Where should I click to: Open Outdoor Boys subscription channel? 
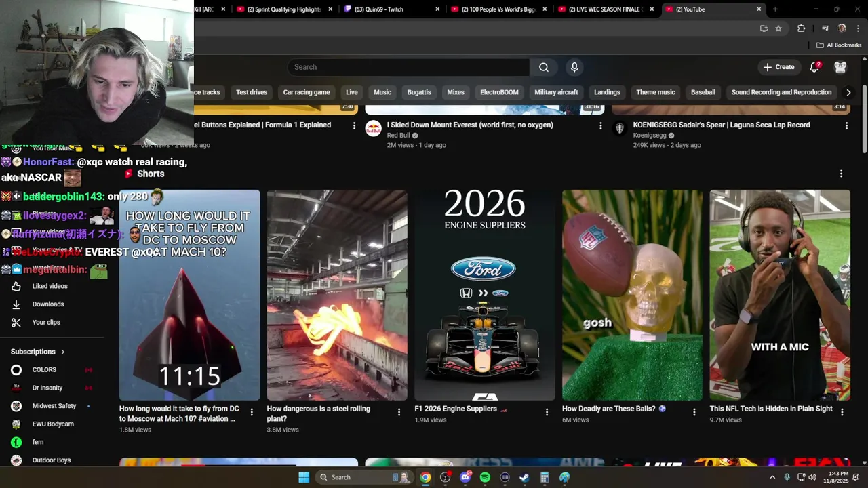[51, 460]
